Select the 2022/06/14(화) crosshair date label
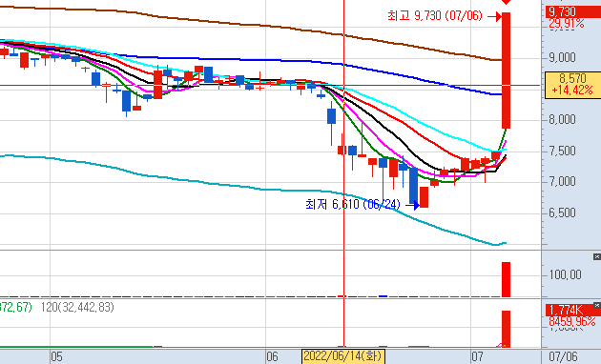The width and height of the screenshot is (601, 364). pos(343,356)
